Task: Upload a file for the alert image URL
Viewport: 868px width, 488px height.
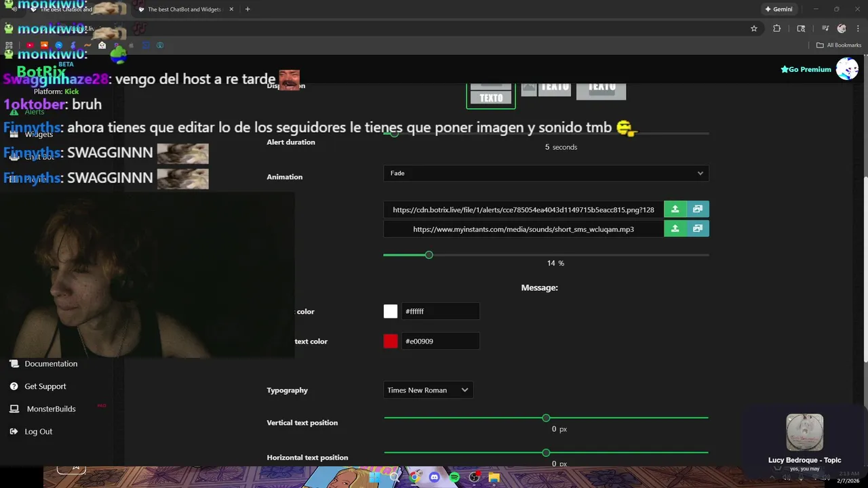Action: pos(675,209)
